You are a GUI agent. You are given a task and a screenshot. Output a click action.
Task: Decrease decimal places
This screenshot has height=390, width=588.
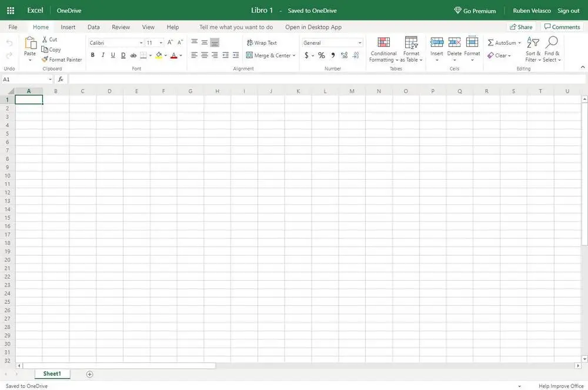pyautogui.click(x=356, y=55)
